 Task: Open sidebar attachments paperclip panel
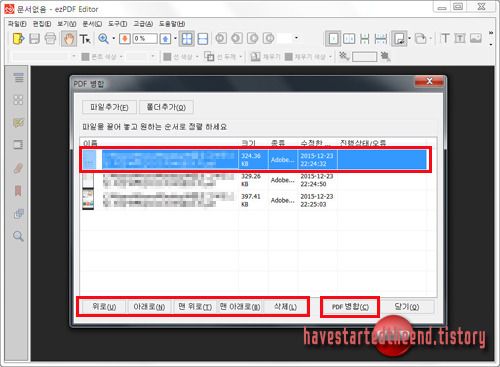tap(18, 168)
